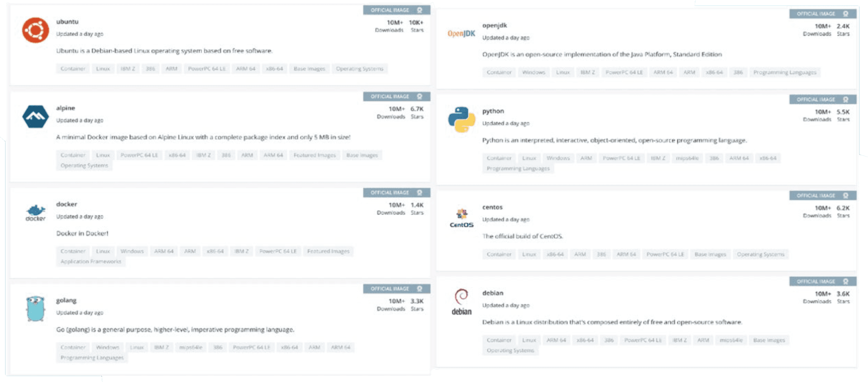Screen dimensions: 868x382
Task: Click the docker 1.4K stars count
Action: (x=417, y=205)
